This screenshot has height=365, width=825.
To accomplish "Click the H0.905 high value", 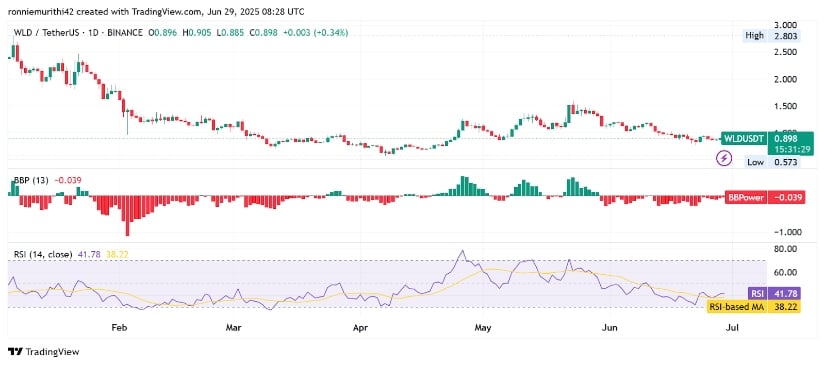I will pyautogui.click(x=198, y=33).
